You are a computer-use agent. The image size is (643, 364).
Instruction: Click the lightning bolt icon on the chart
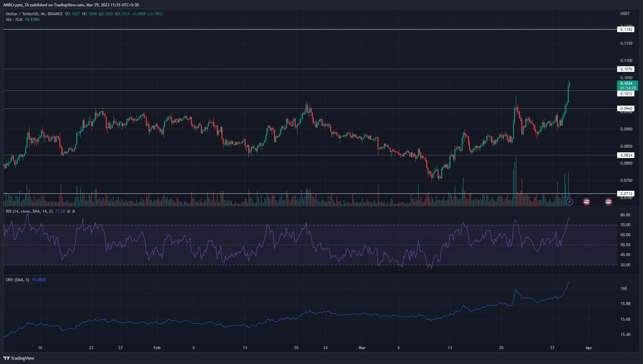coord(569,202)
